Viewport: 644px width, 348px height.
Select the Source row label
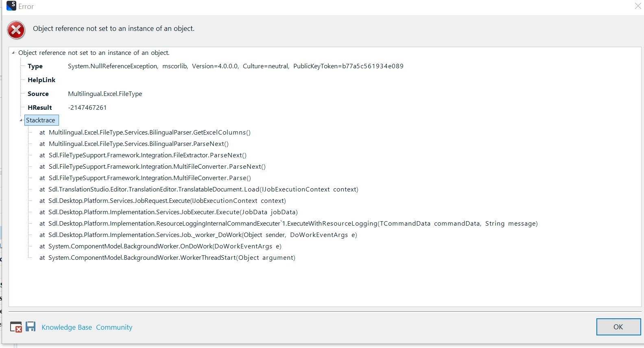[x=38, y=94]
